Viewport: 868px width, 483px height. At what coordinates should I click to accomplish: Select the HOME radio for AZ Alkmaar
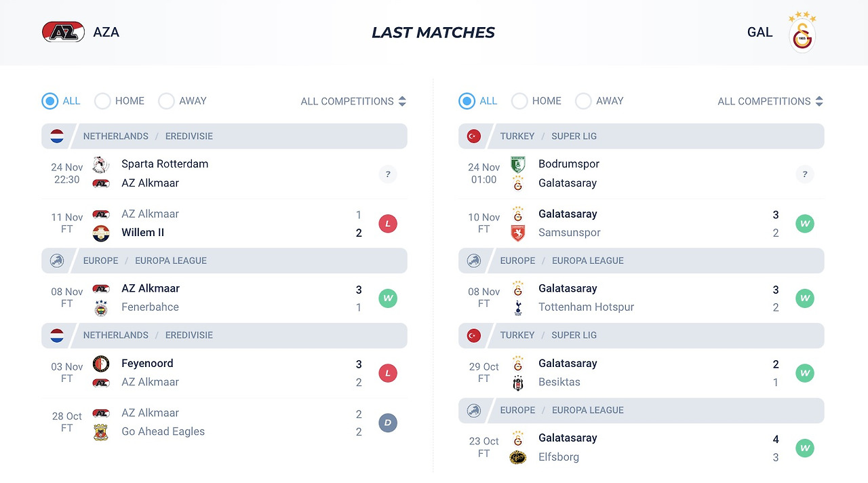click(102, 101)
